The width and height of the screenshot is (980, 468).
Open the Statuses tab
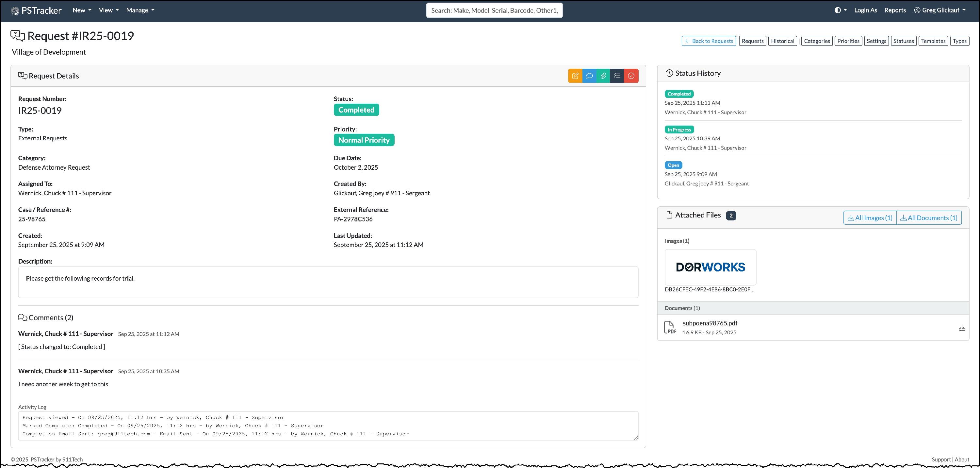click(903, 41)
